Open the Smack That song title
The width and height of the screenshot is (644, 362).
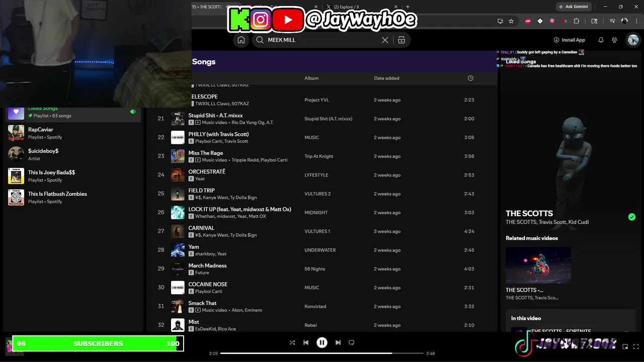202,303
